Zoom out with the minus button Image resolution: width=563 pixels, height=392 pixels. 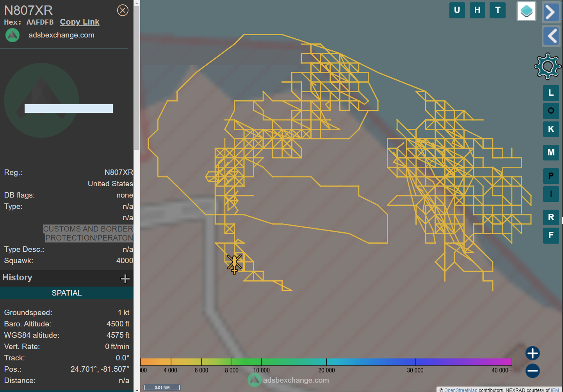pos(533,371)
